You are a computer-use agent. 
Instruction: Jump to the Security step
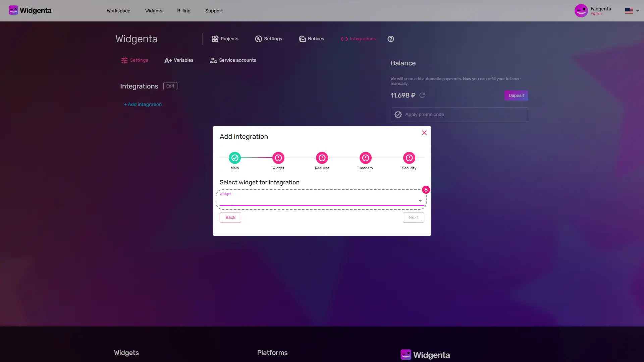(409, 158)
